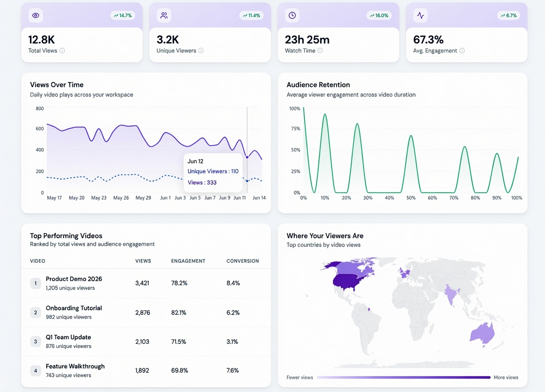Image resolution: width=545 pixels, height=392 pixels.
Task: Sort table by the VIEWS column header
Action: click(x=143, y=261)
